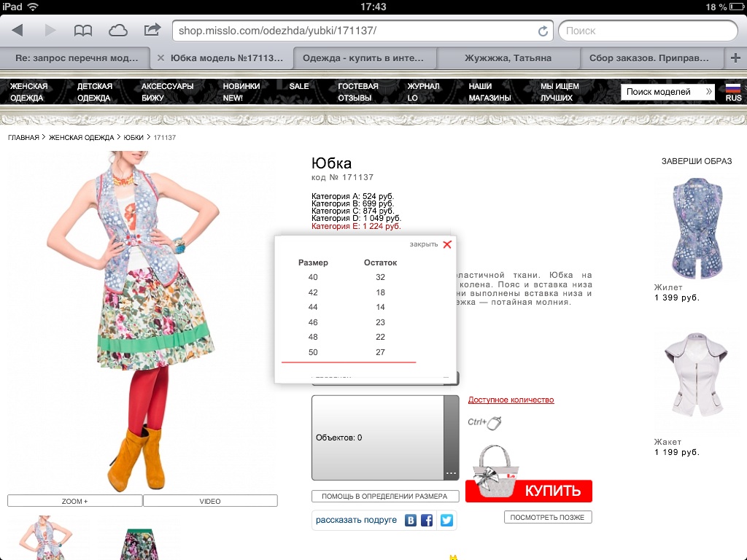Image resolution: width=747 pixels, height=560 pixels.
Task: Close the size stock popup
Action: click(446, 244)
